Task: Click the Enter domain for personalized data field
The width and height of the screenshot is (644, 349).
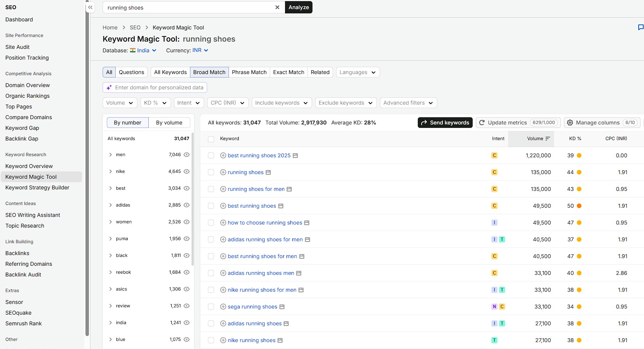Action: coord(155,87)
